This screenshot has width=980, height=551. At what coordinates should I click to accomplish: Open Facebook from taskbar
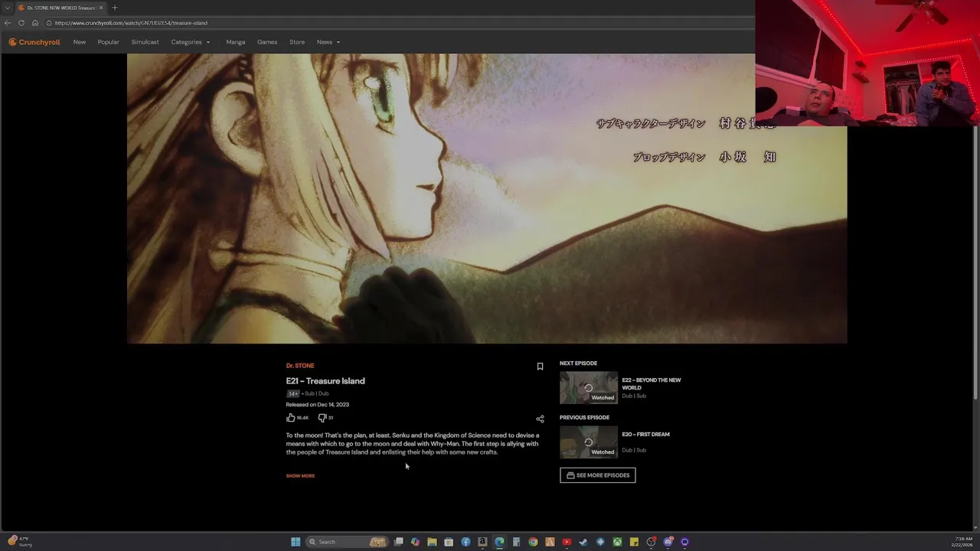pos(465,542)
